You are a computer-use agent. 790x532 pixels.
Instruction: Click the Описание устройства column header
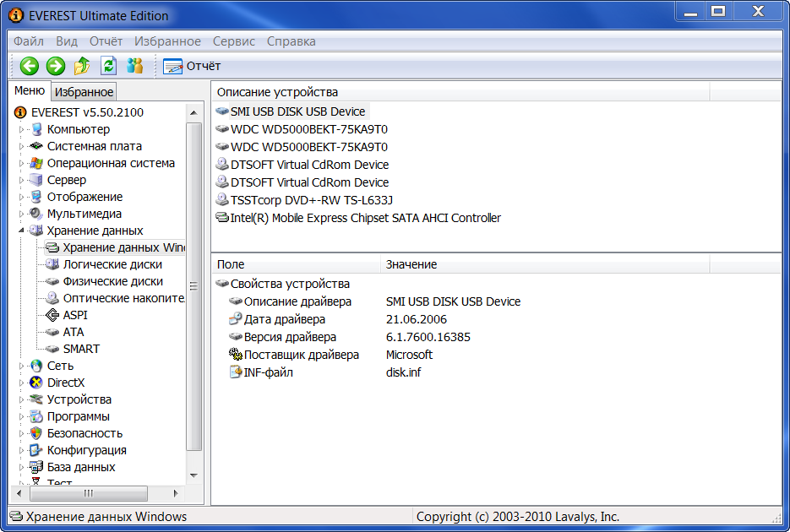[x=460, y=92]
